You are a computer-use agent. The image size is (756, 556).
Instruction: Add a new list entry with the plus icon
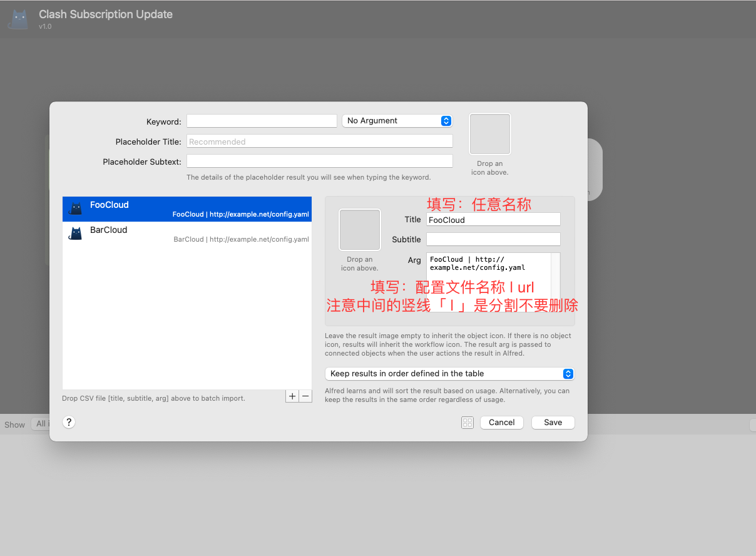[292, 396]
